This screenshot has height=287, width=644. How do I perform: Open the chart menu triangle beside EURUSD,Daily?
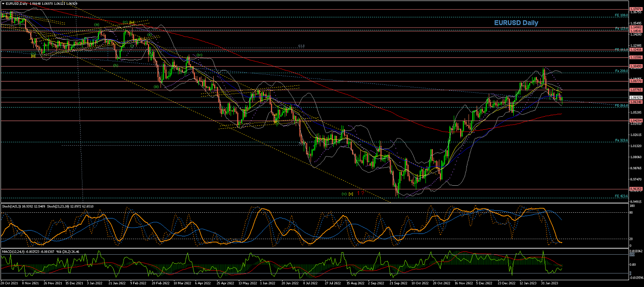click(3, 3)
